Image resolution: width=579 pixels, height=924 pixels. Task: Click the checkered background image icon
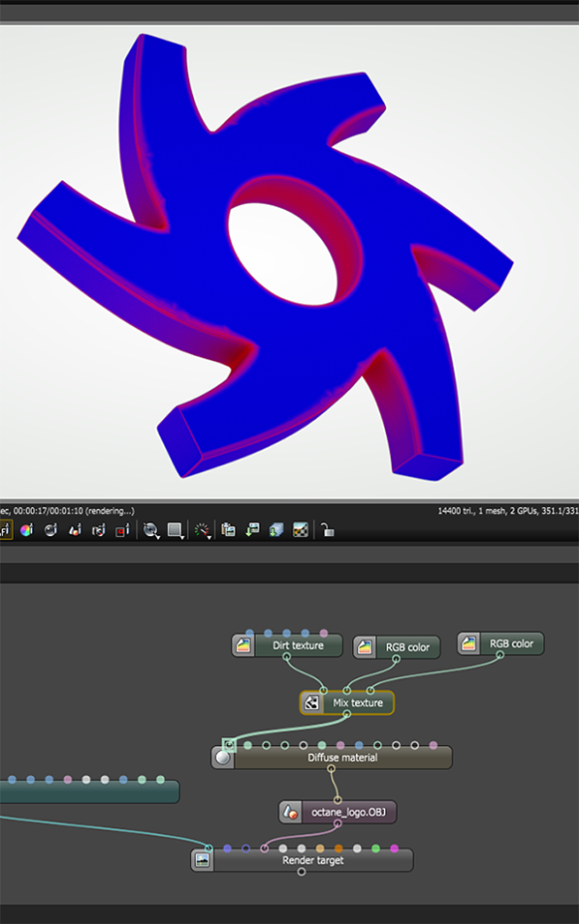300,530
